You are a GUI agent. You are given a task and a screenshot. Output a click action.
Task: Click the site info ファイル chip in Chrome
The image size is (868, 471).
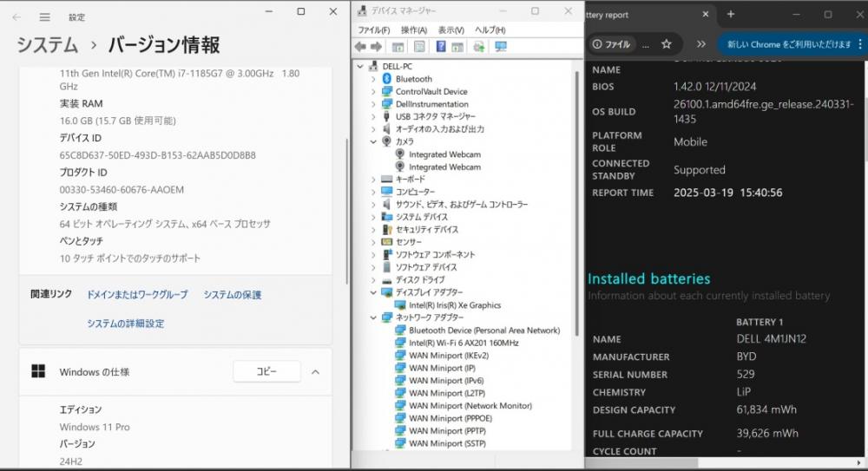click(x=612, y=44)
